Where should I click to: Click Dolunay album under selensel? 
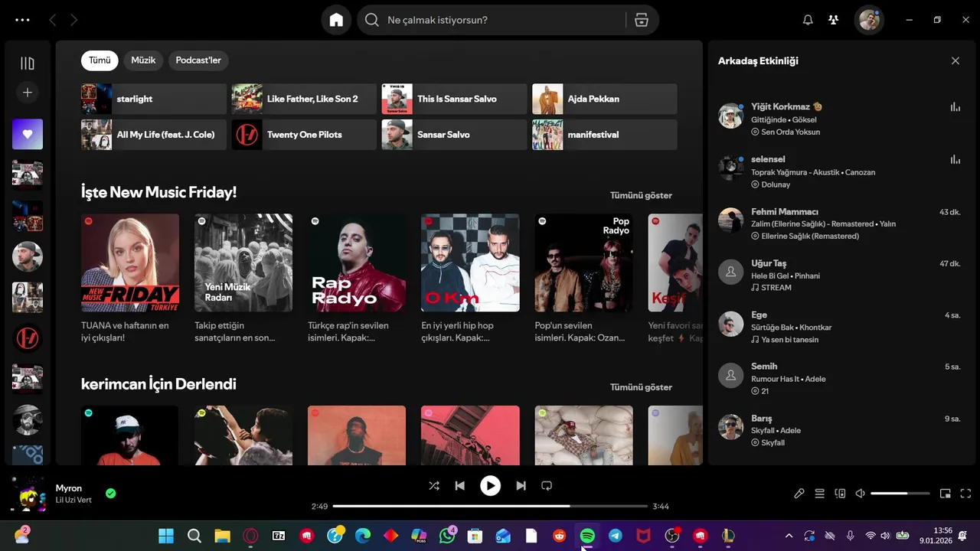click(x=776, y=184)
